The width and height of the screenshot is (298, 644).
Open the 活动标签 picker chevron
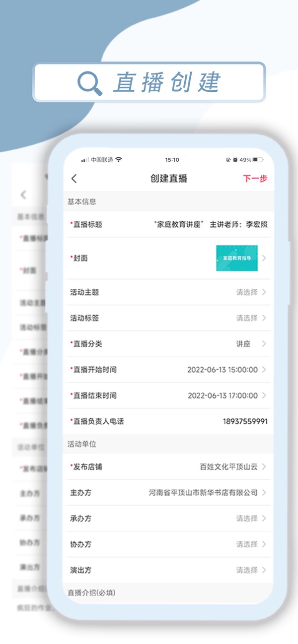tap(264, 318)
